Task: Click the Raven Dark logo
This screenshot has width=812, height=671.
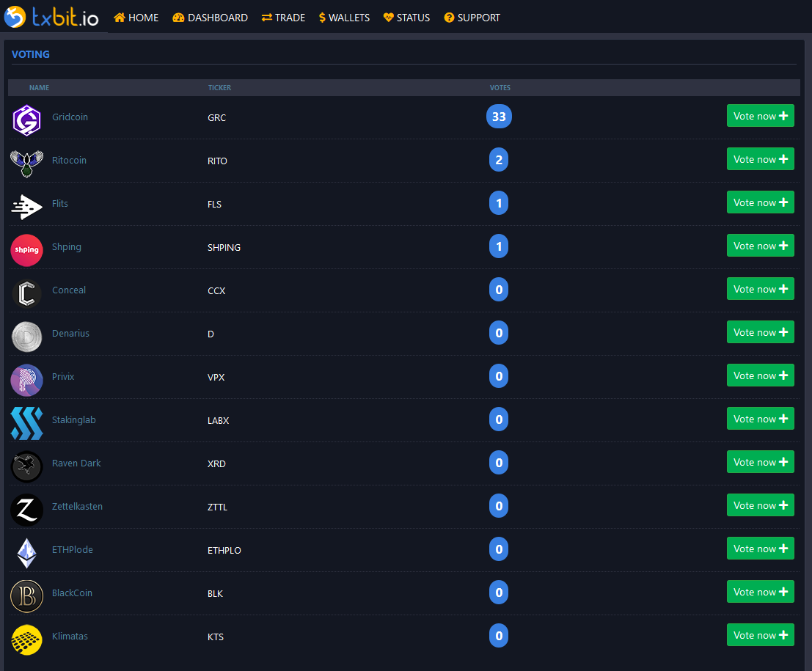Action: pyautogui.click(x=26, y=466)
